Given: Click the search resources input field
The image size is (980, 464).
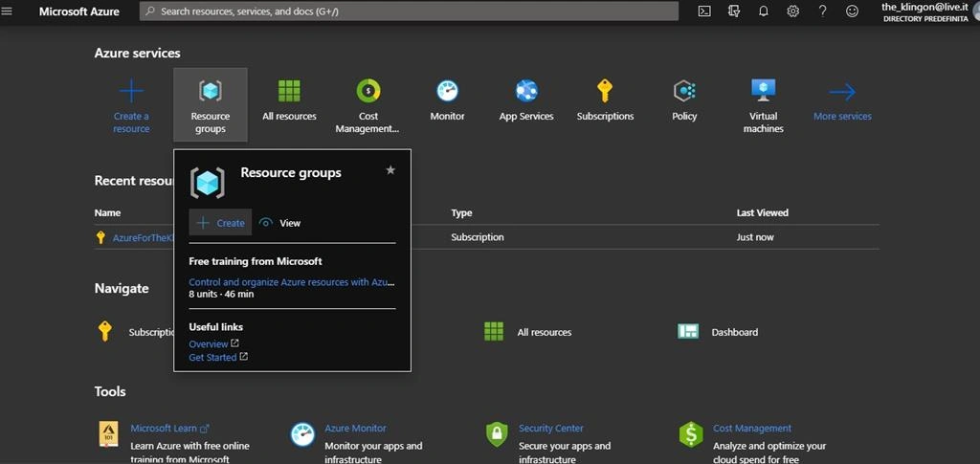Looking at the screenshot, I should tap(409, 11).
